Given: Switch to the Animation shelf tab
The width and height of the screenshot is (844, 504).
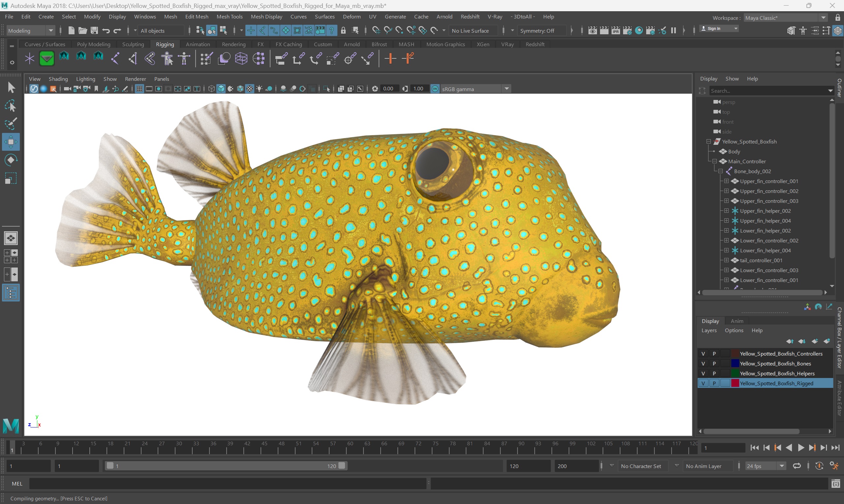Looking at the screenshot, I should point(198,44).
